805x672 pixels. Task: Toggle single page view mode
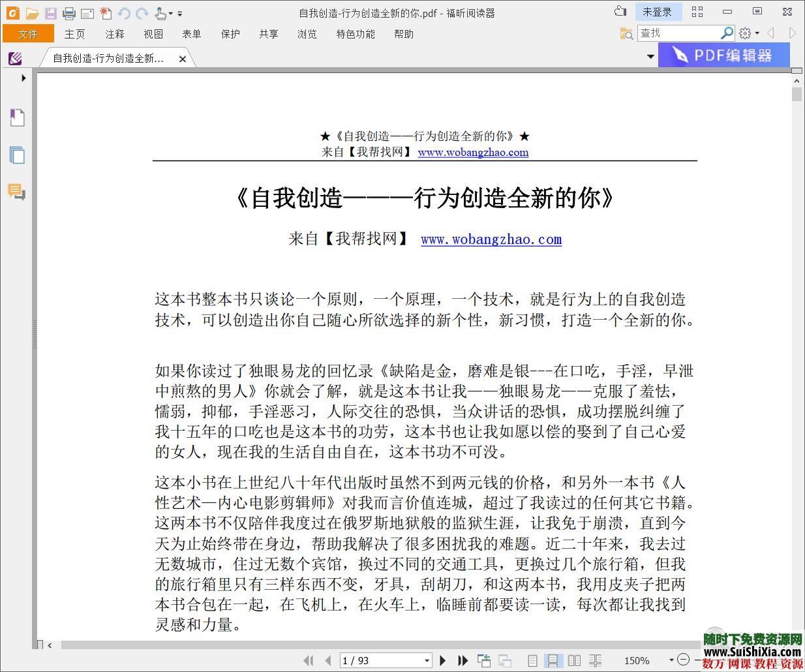[x=532, y=660]
